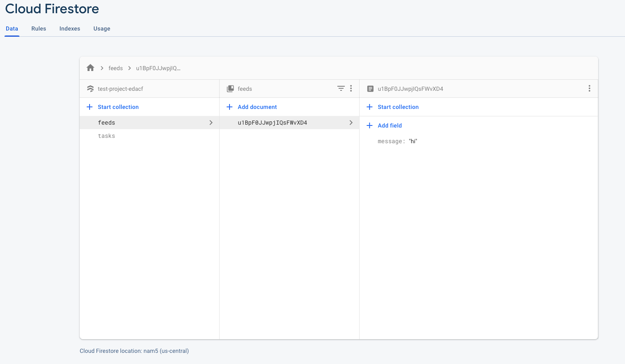Start collection in test-project-edacf column
The width and height of the screenshot is (625, 364).
(x=118, y=107)
